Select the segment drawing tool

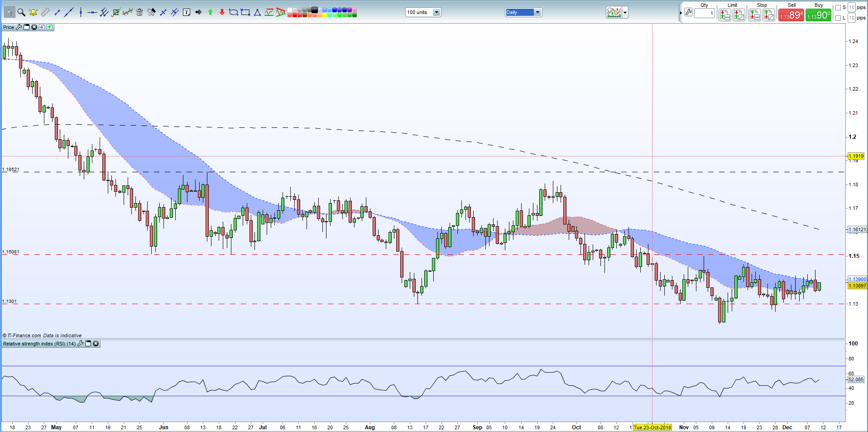[163, 12]
